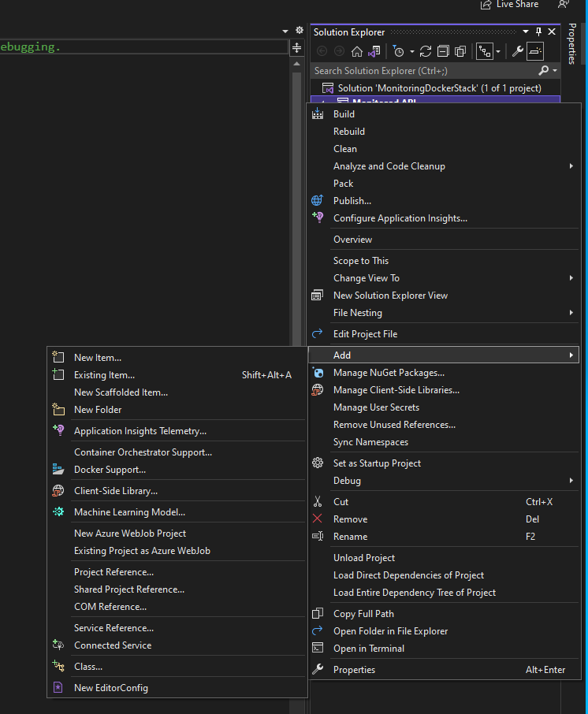
Task: Click New Folder in Add submenu
Action: pos(177,409)
